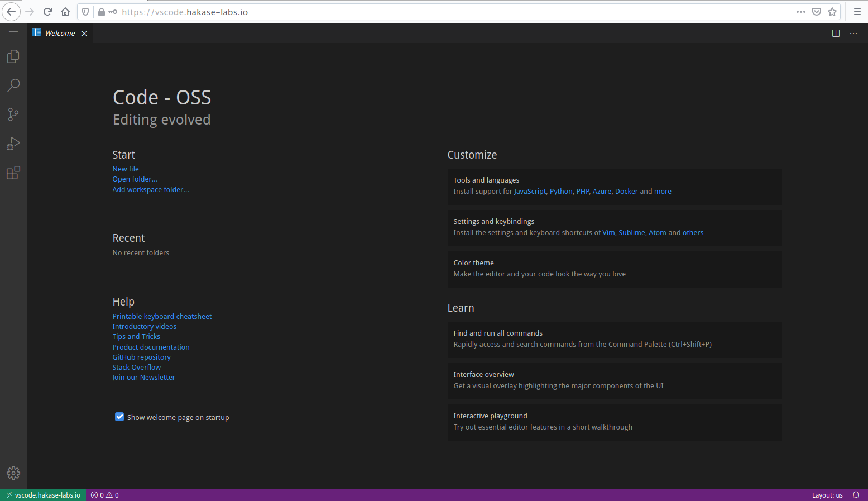The height and width of the screenshot is (501, 868).
Task: Click the Settings and keybindings card title
Action: coord(493,222)
